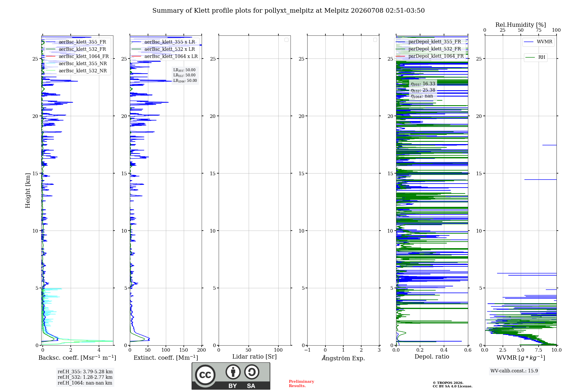Click the green RH legend line marker

[530, 57]
